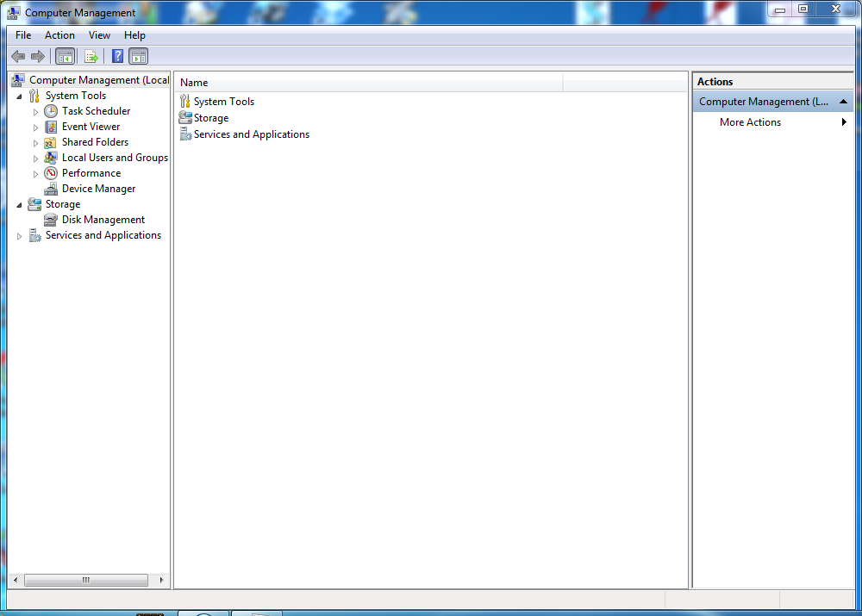
Task: Click the Computer Management (Local) root icon
Action: pos(17,80)
